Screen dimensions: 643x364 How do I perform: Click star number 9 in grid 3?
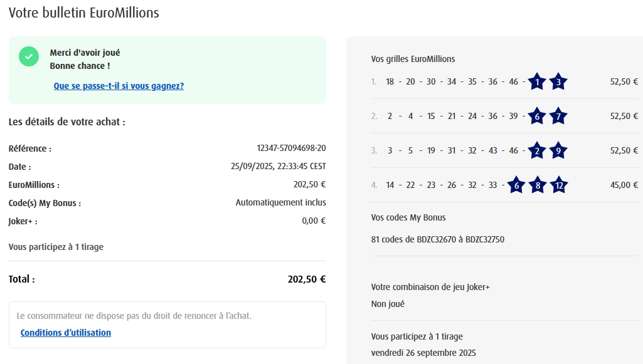pyautogui.click(x=558, y=150)
